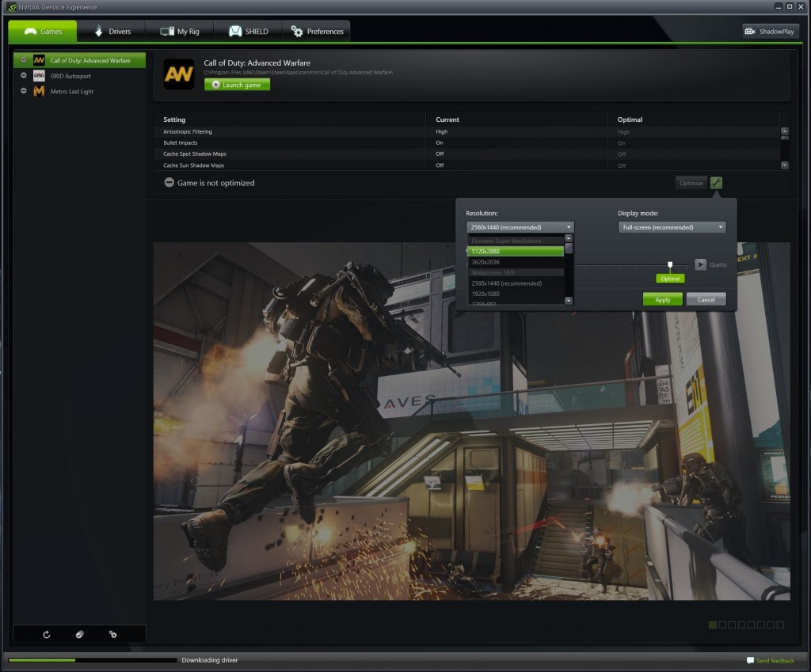Toggle the wrench custom settings icon
The height and width of the screenshot is (672, 811).
tap(716, 183)
